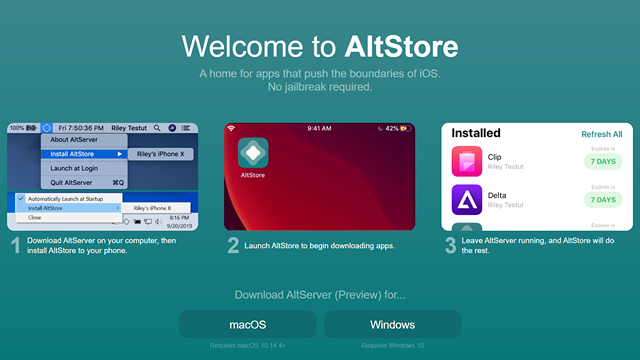Image resolution: width=640 pixels, height=360 pixels.
Task: Click the Requires macOS 10.14.4+ note
Action: (247, 346)
